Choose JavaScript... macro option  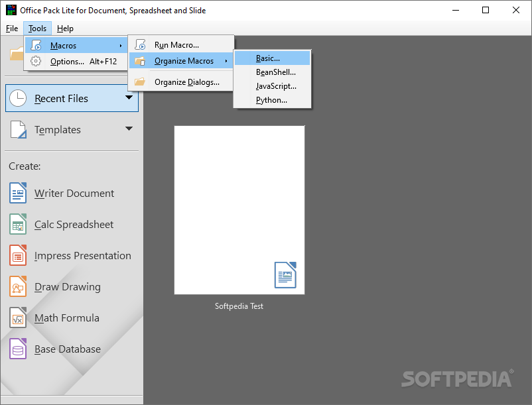(x=272, y=86)
